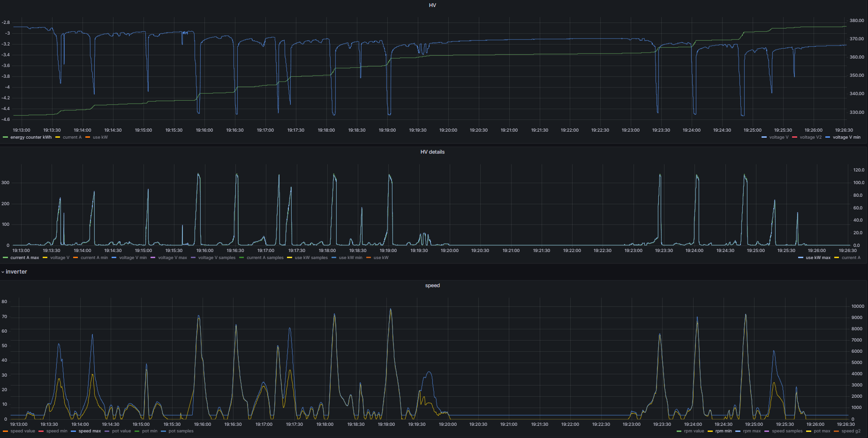The height and width of the screenshot is (438, 868).
Task: Click the use kW max color swatch
Action: (x=801, y=258)
